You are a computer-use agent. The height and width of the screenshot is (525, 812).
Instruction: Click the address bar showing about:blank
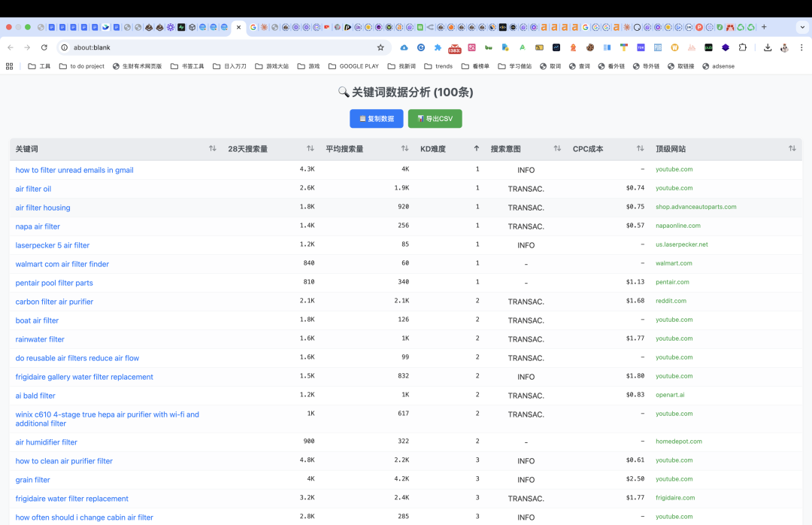(x=223, y=47)
